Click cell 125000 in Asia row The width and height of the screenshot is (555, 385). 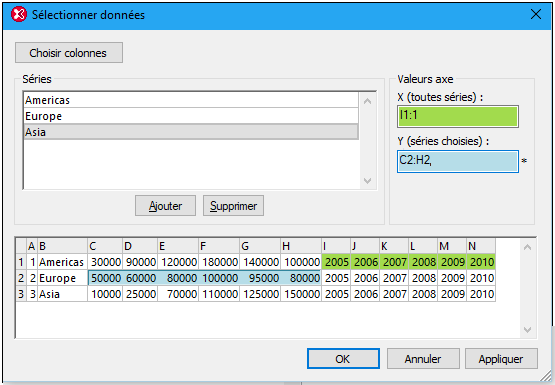point(260,294)
